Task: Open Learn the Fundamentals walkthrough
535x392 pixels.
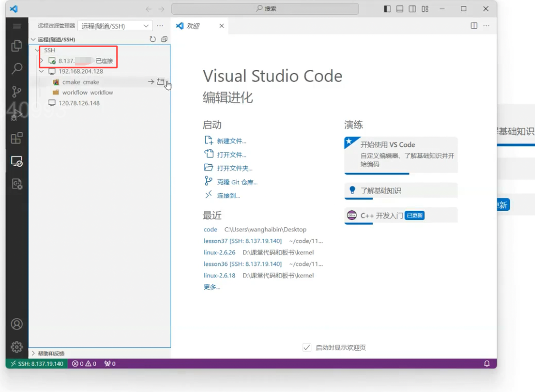Action: tap(401, 191)
